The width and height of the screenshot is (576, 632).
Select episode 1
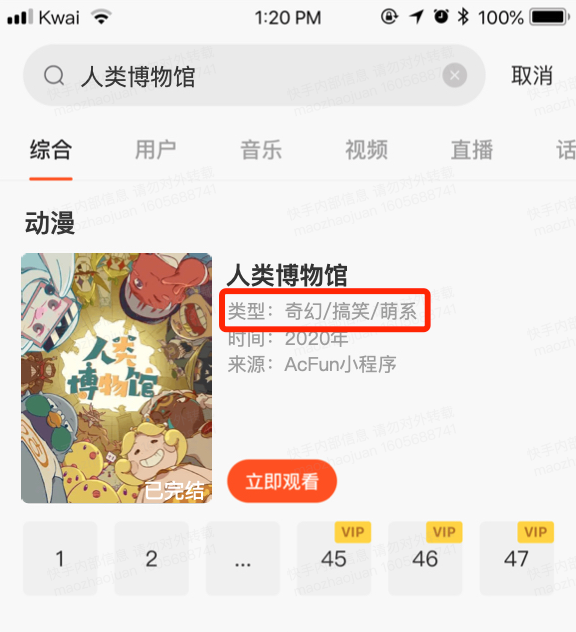[60, 559]
